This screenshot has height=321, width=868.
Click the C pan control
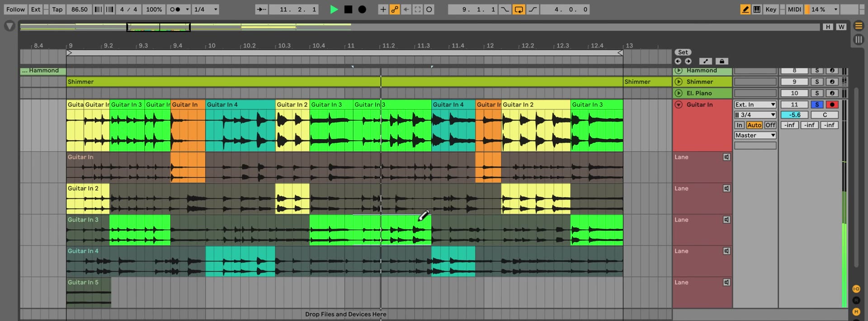click(825, 115)
